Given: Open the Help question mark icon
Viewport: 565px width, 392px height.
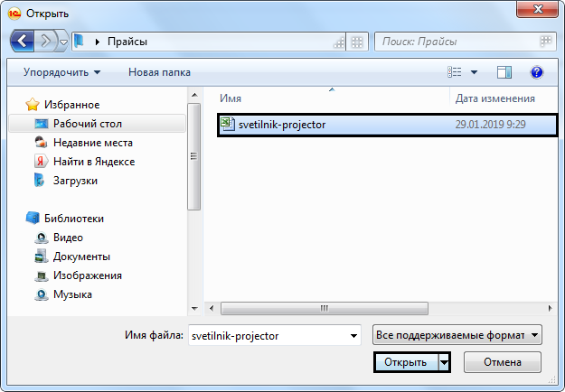Looking at the screenshot, I should coord(536,71).
